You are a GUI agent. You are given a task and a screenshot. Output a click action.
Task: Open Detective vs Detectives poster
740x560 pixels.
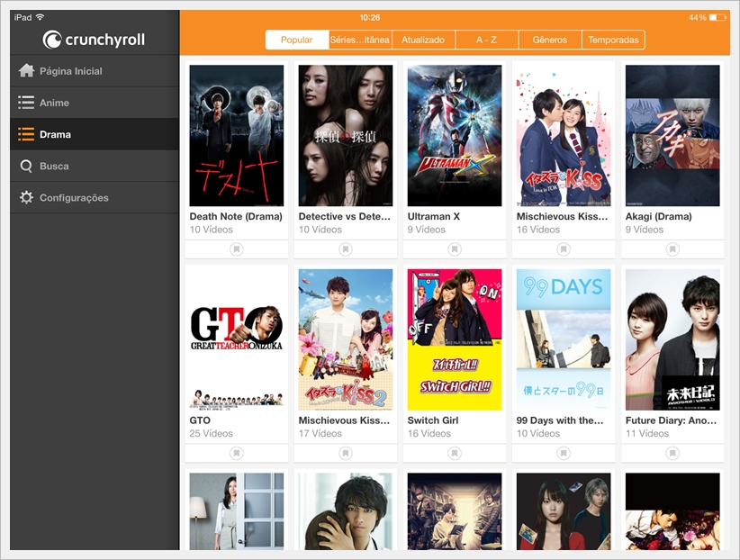tap(346, 136)
